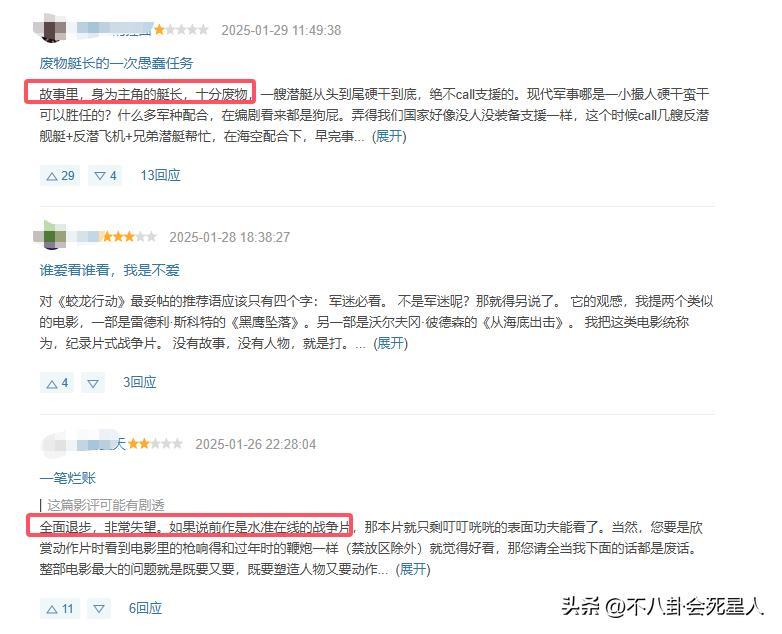The height and width of the screenshot is (634, 782).
Task: Upvote the first review with 29 votes
Action: coord(60,176)
